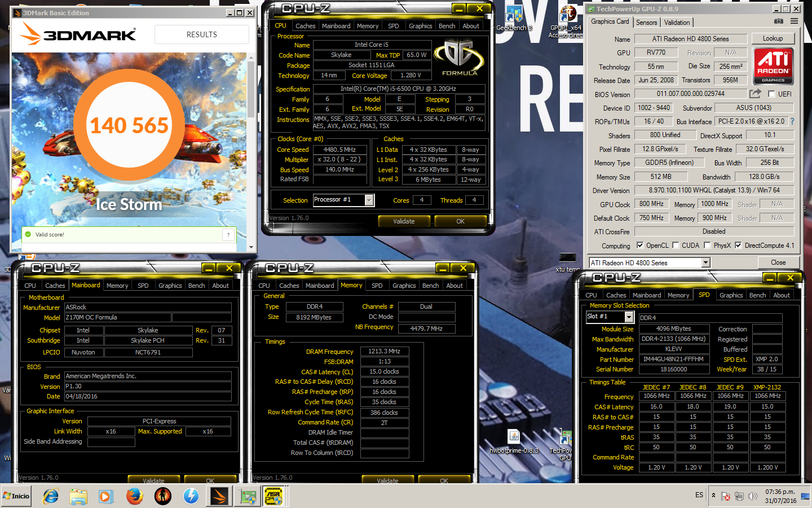The height and width of the screenshot is (508, 812).
Task: Click the round soldier game icon in taskbar
Action: pos(163,496)
